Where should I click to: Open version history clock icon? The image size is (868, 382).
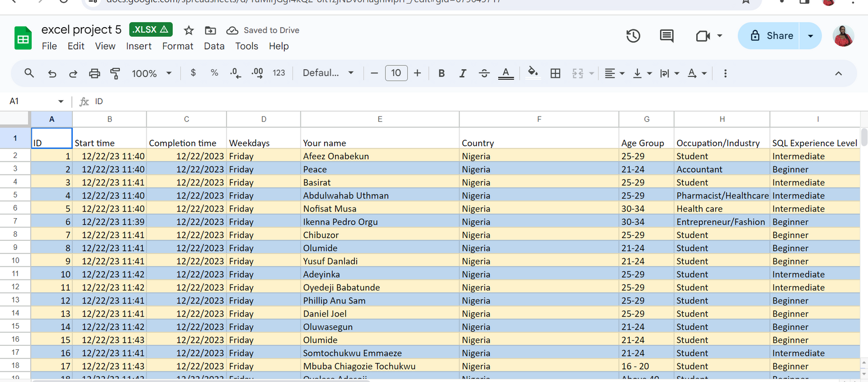[633, 36]
